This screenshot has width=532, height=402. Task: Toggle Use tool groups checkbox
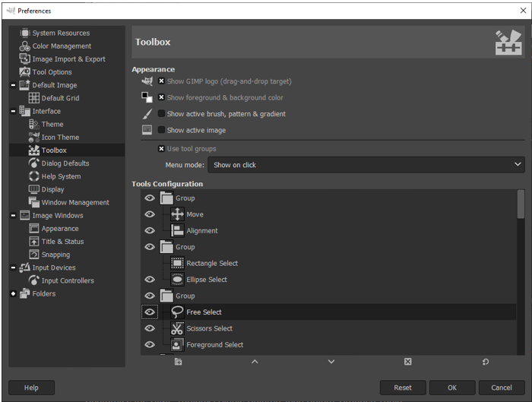pos(161,149)
